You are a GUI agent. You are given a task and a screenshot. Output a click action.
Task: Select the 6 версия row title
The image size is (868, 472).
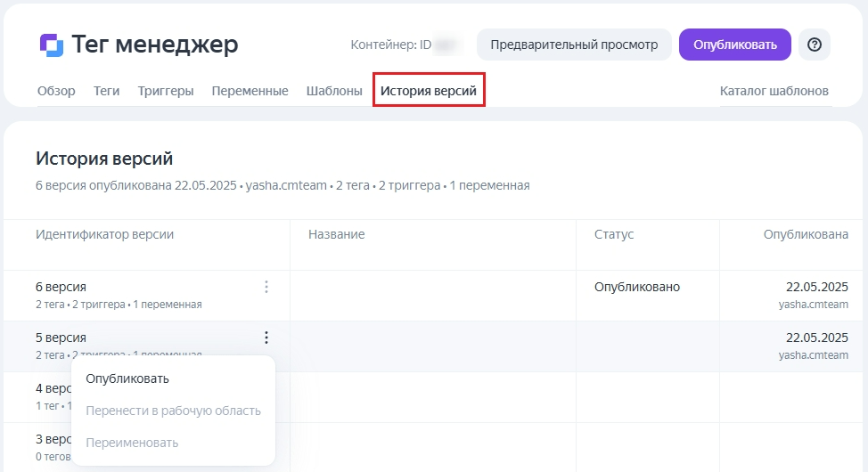coord(61,287)
